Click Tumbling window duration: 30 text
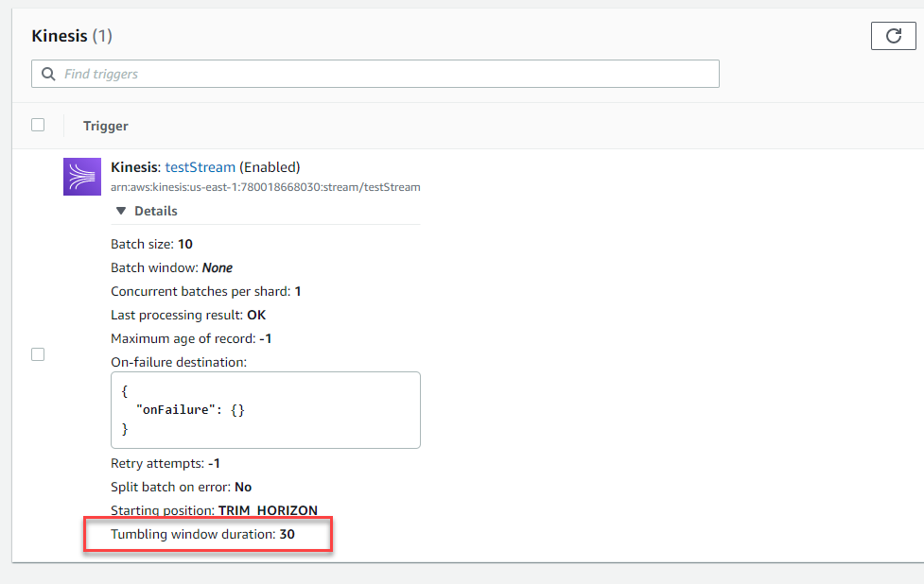The width and height of the screenshot is (924, 584). point(202,534)
